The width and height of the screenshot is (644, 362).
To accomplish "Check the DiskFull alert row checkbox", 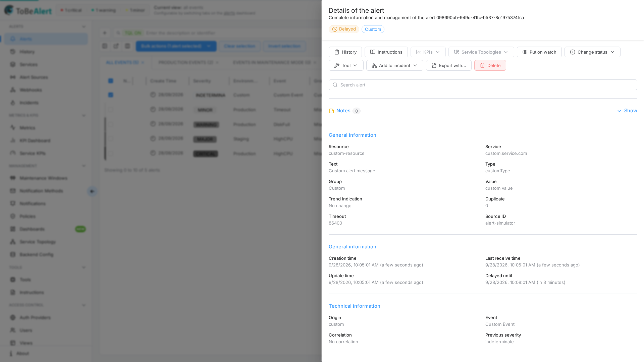I will pyautogui.click(x=111, y=124).
